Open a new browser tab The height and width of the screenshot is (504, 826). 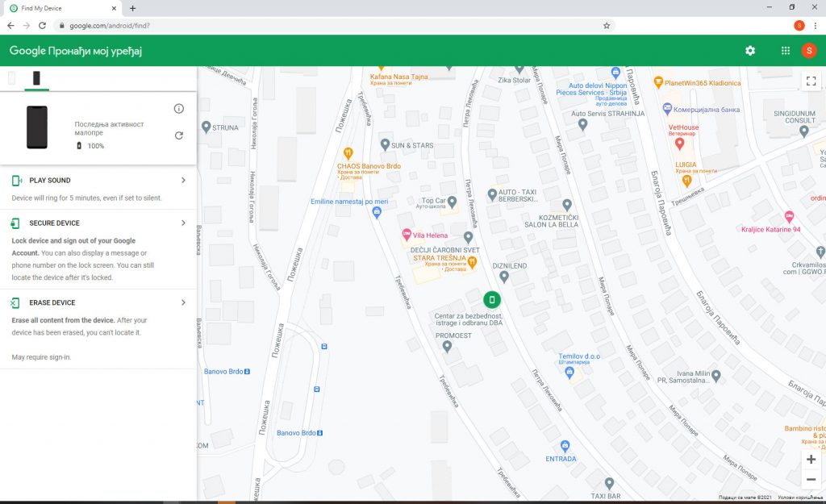132,8
